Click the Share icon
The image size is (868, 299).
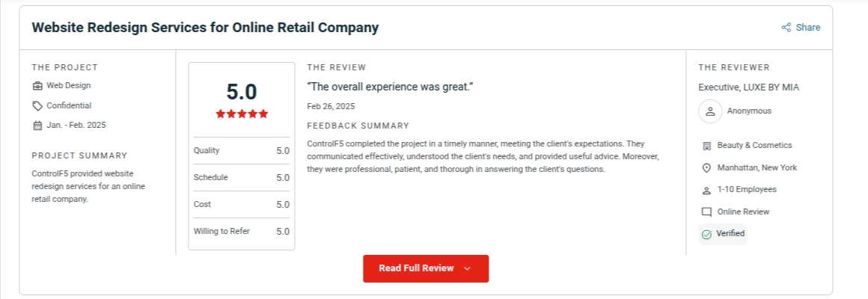pos(786,28)
